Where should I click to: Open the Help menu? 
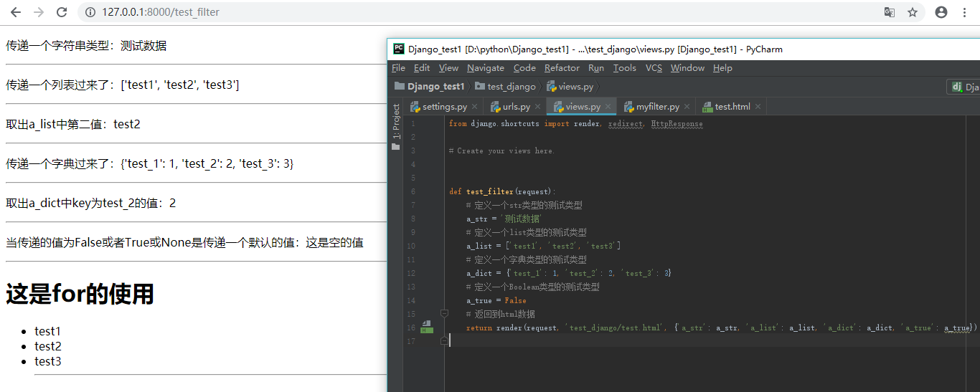click(x=722, y=68)
